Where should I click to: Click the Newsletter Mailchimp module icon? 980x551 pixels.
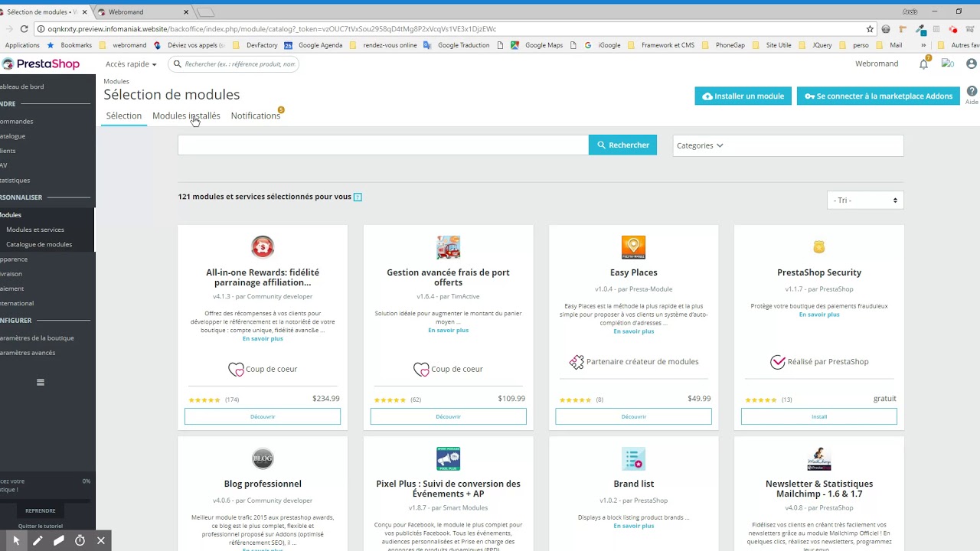click(819, 458)
